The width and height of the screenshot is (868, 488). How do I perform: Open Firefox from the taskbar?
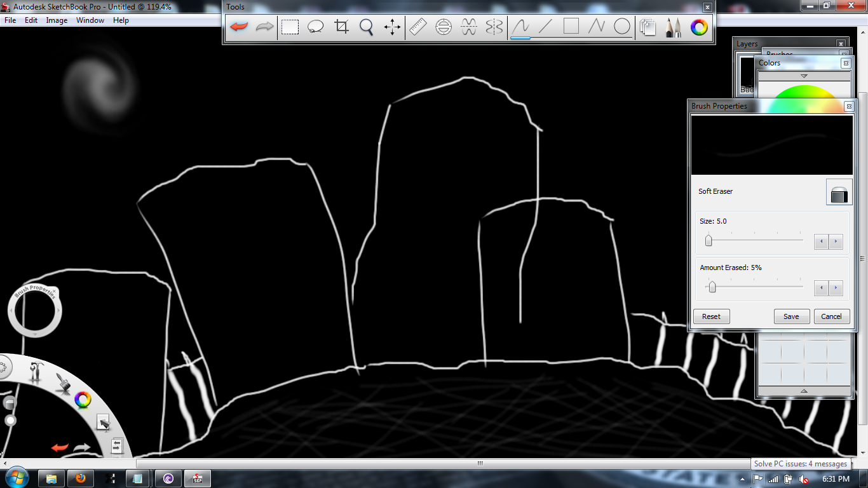pyautogui.click(x=81, y=478)
